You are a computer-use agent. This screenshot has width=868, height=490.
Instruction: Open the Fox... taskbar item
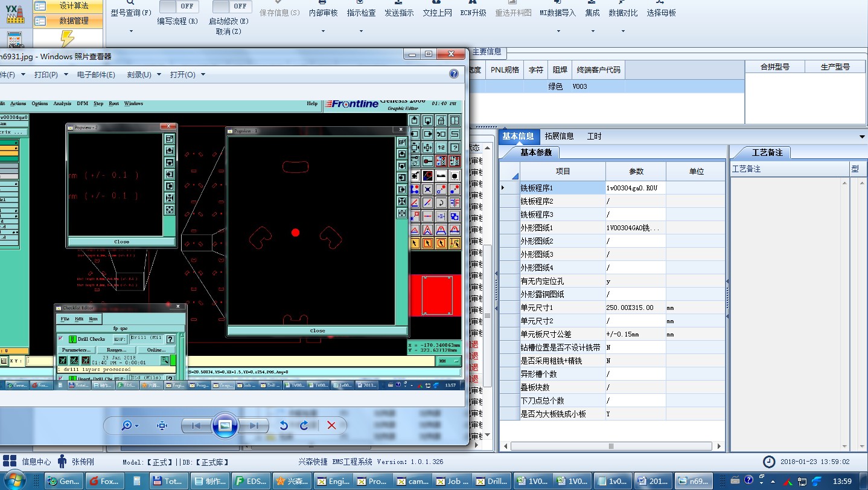[104, 481]
